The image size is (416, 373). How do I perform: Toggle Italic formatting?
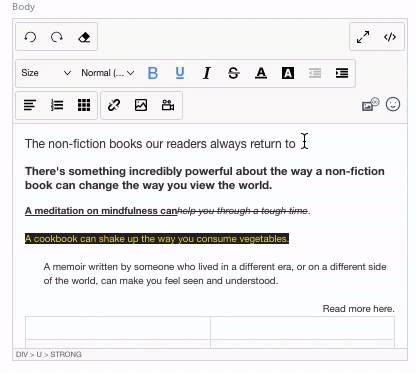207,73
